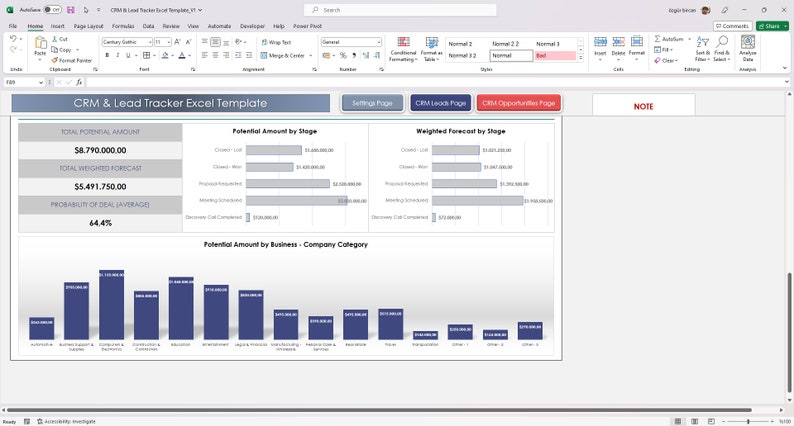Switch to the Formulas tab
The height and width of the screenshot is (426, 794).
[123, 26]
